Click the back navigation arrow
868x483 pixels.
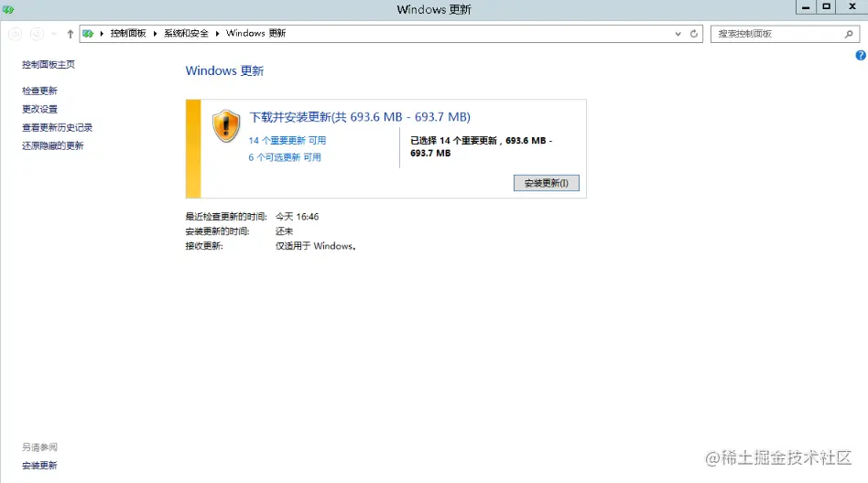15,34
